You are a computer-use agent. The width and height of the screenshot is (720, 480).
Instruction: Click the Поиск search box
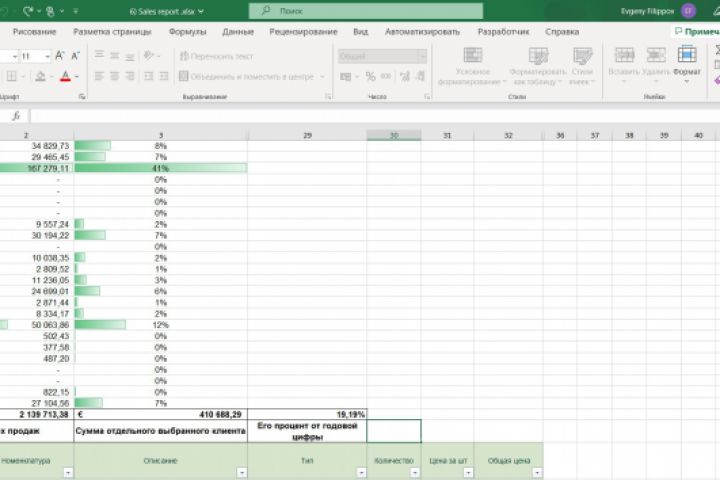pos(366,11)
